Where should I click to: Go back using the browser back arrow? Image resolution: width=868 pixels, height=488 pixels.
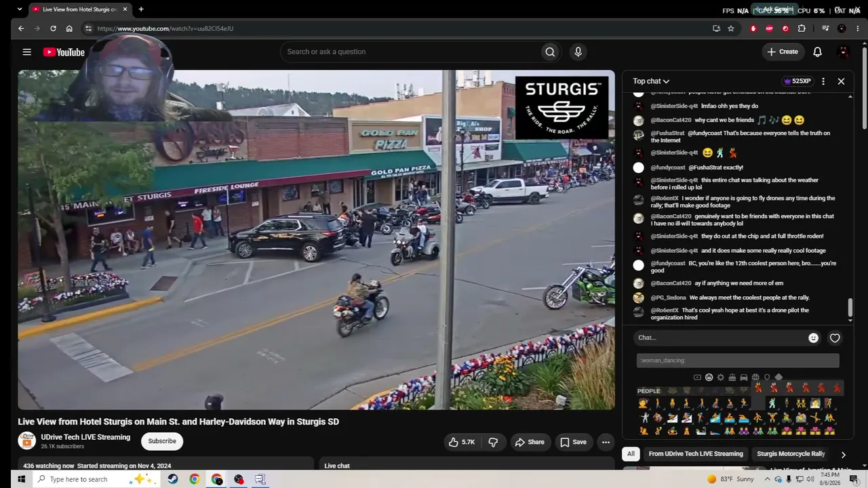pos(21,28)
